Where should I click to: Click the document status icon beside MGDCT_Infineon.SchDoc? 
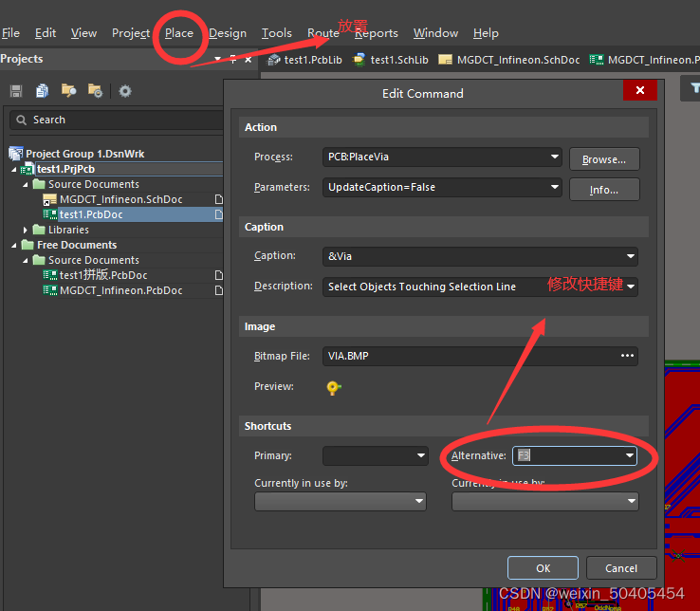point(219,199)
